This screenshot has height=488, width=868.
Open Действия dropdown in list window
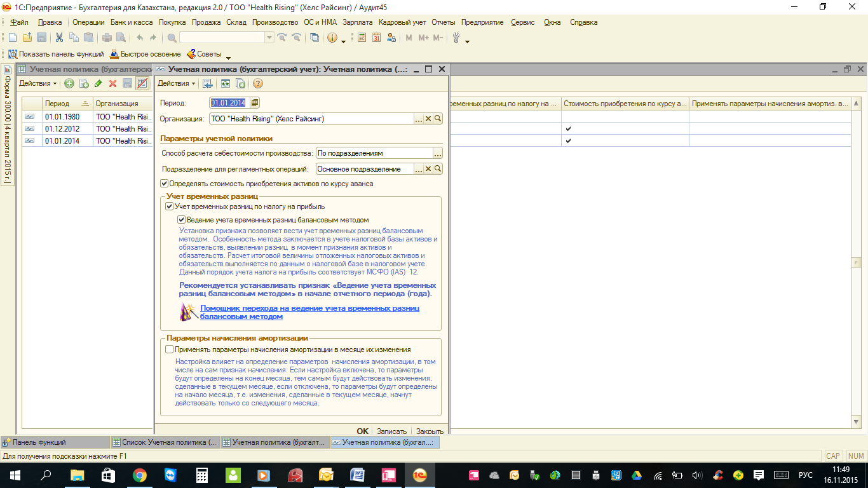click(37, 83)
